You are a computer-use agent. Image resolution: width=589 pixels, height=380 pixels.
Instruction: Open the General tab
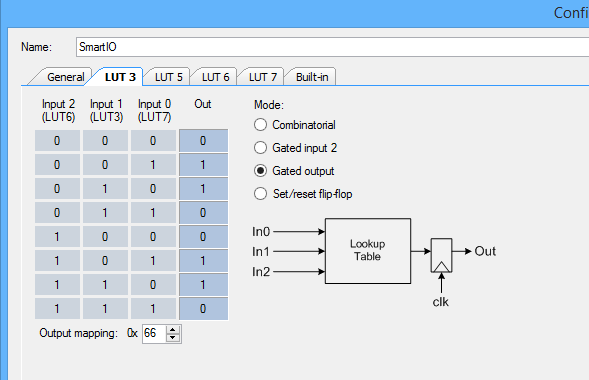(x=65, y=77)
